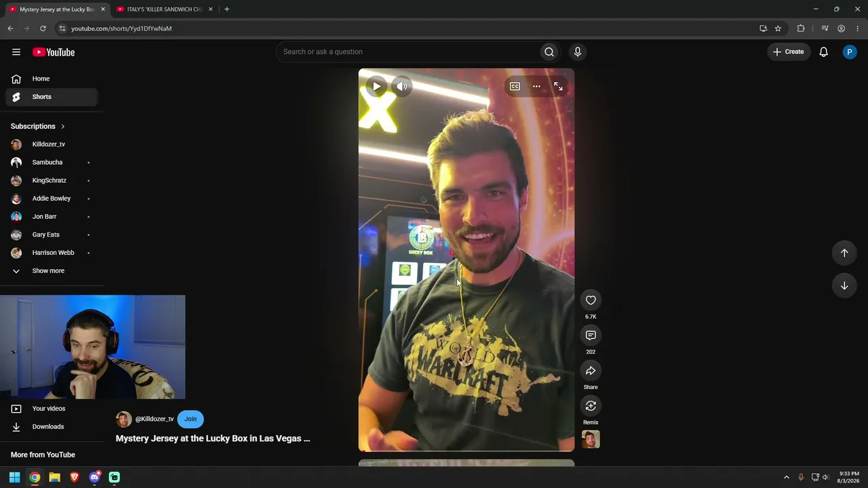868x488 pixels.
Task: Go to the previous Short
Action: [844, 253]
